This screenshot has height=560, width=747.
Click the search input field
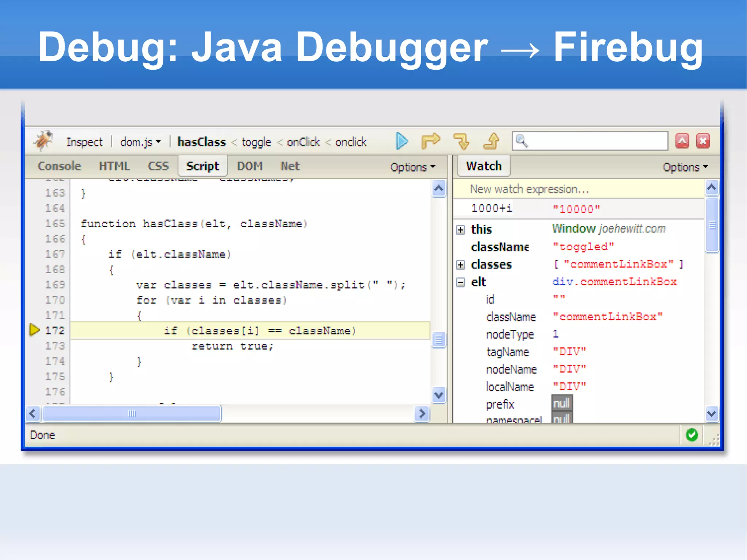tap(590, 141)
